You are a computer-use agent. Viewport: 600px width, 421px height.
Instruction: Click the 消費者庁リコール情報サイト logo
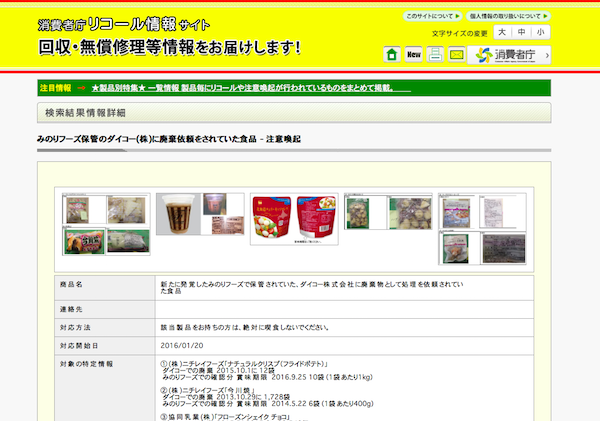coord(124,25)
